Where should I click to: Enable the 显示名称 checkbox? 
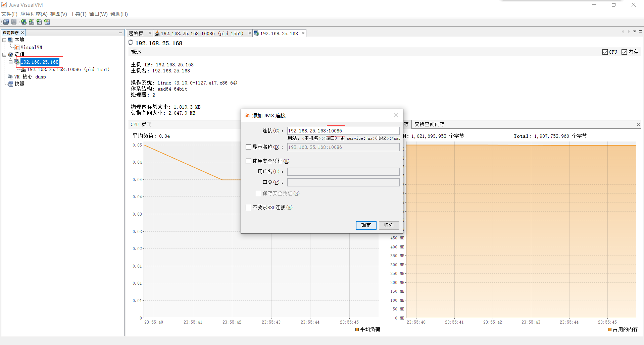(248, 147)
